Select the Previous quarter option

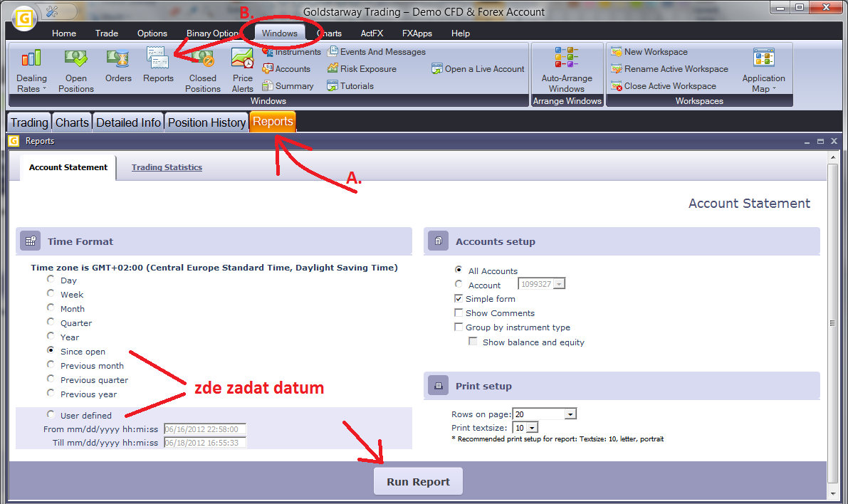click(x=51, y=379)
